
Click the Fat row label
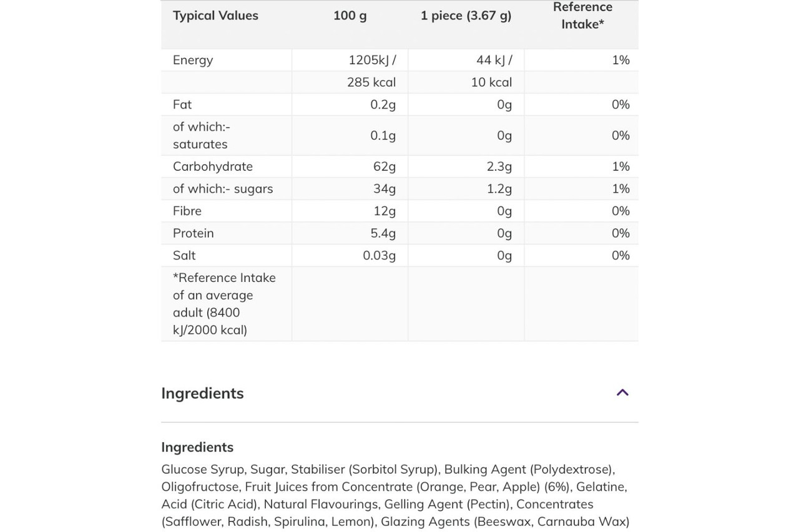(182, 105)
